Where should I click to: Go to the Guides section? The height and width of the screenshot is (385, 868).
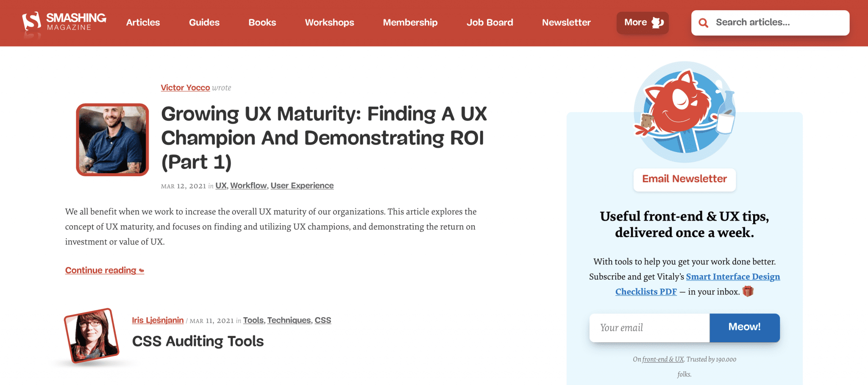tap(204, 22)
